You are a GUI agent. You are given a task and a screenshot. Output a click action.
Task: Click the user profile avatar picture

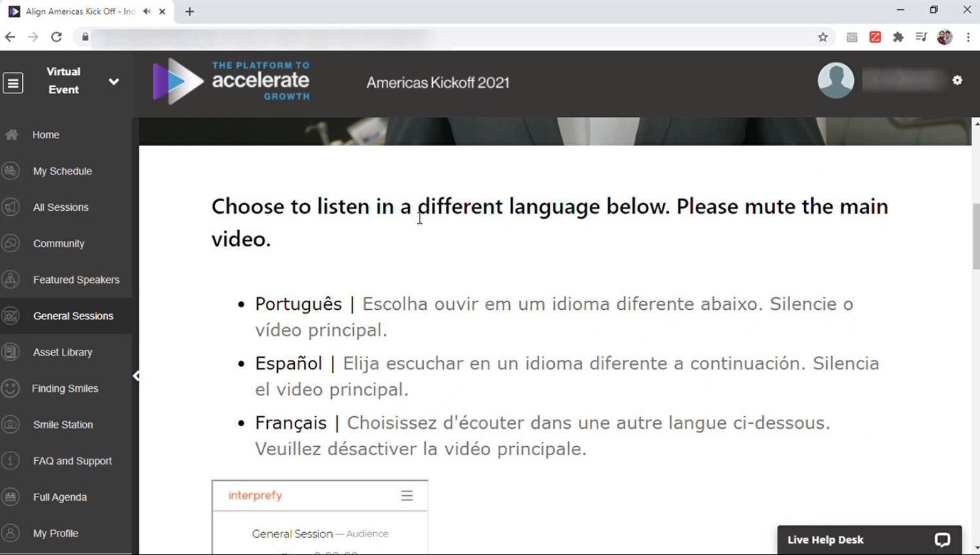pyautogui.click(x=835, y=80)
